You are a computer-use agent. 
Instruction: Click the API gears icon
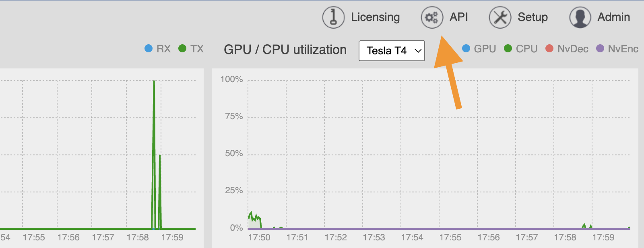point(432,17)
